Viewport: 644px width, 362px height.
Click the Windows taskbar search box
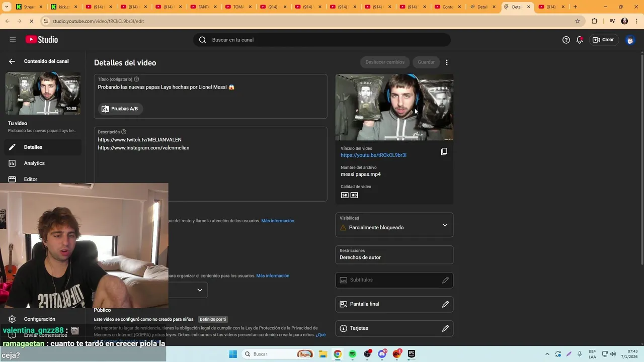click(x=278, y=354)
